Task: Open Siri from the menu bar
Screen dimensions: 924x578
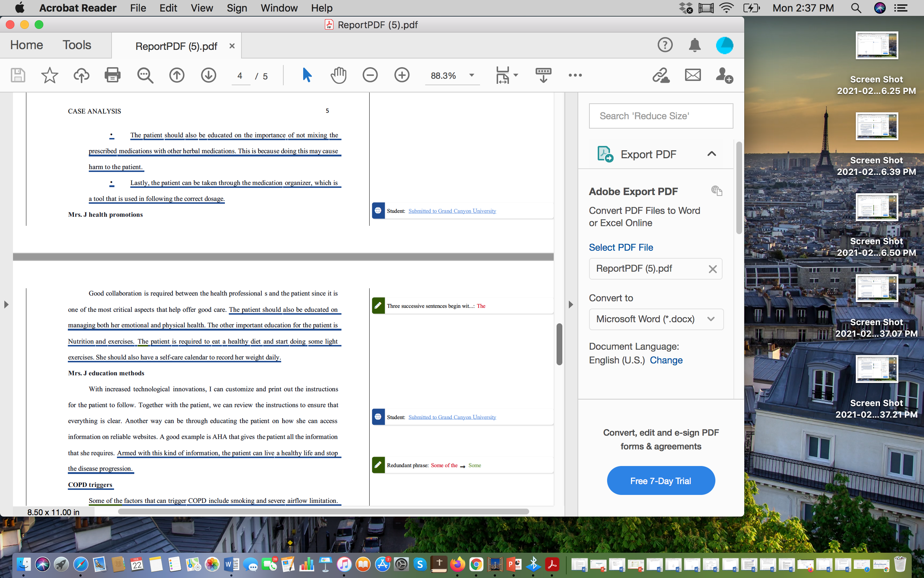Action: pyautogui.click(x=880, y=8)
